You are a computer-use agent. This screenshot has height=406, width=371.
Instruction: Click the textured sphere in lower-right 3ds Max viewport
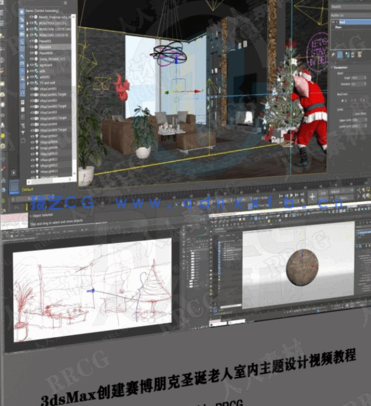(x=302, y=267)
